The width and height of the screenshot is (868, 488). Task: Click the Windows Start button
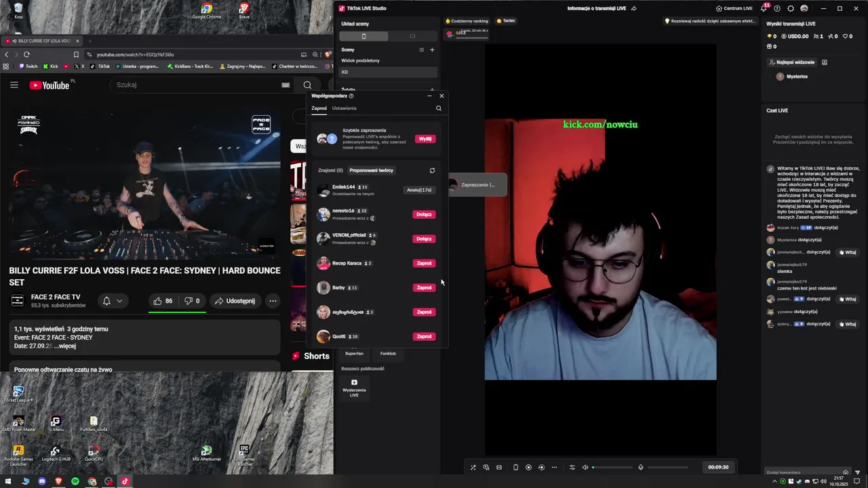[x=9, y=481]
